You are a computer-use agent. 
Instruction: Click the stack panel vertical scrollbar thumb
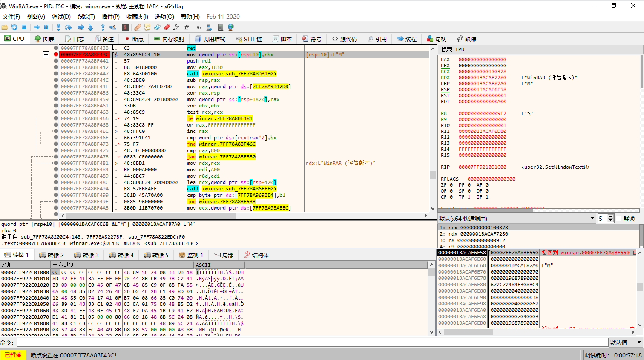click(x=640, y=287)
